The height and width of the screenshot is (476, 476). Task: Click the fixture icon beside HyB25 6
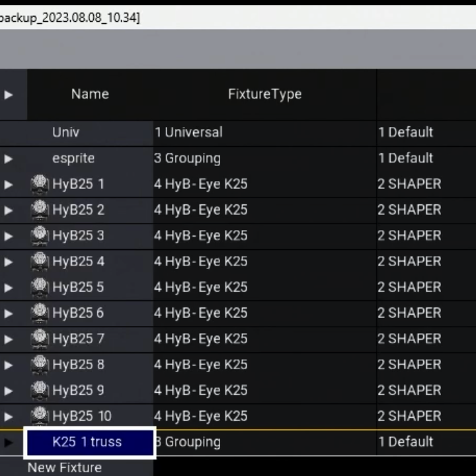coord(40,313)
